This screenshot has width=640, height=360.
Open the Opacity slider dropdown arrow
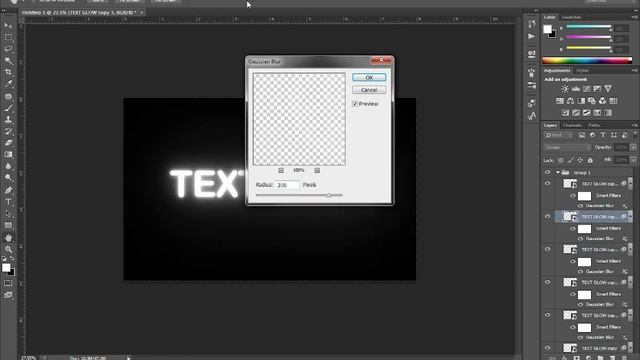click(x=633, y=147)
